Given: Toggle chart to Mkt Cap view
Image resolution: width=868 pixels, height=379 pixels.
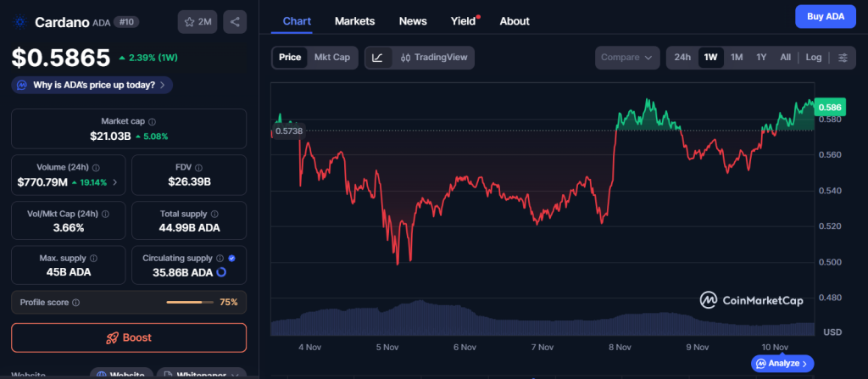Looking at the screenshot, I should (x=331, y=58).
